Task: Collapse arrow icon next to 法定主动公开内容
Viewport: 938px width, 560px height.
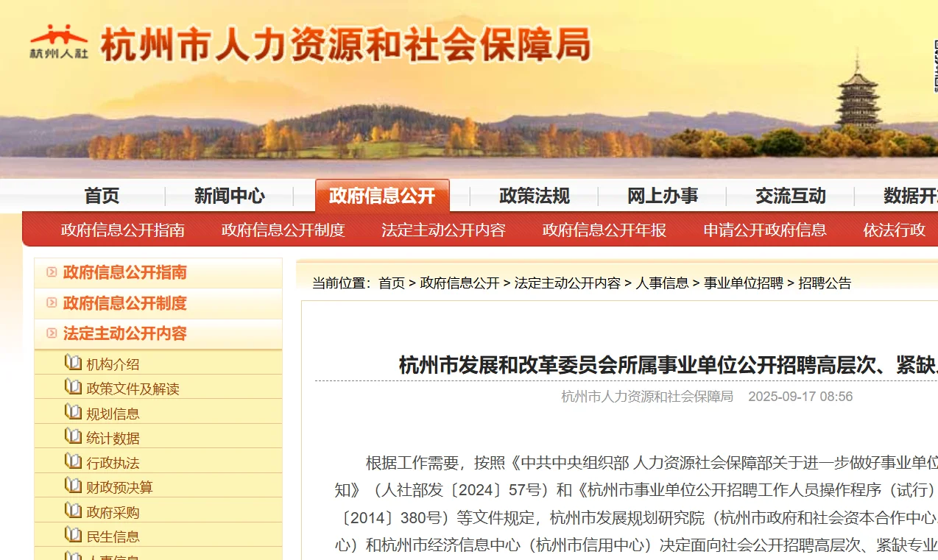Action: click(52, 333)
